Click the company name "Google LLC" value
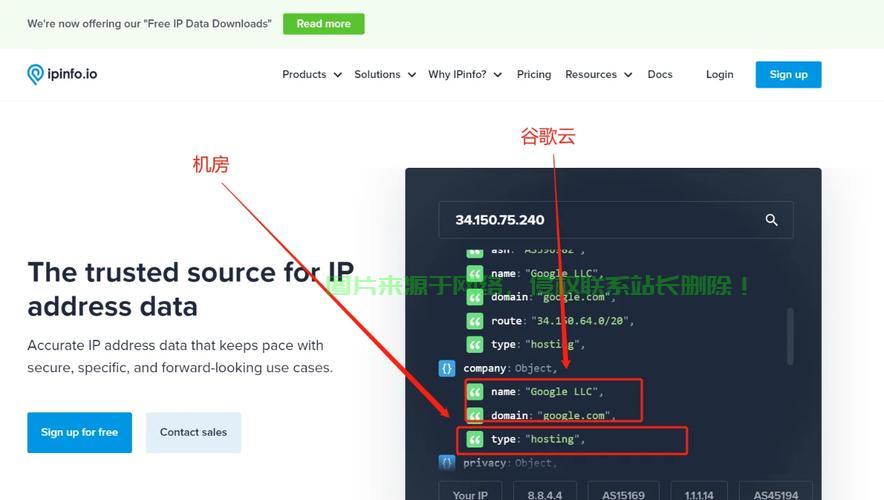Screen dimensions: 884x500 point(561,392)
